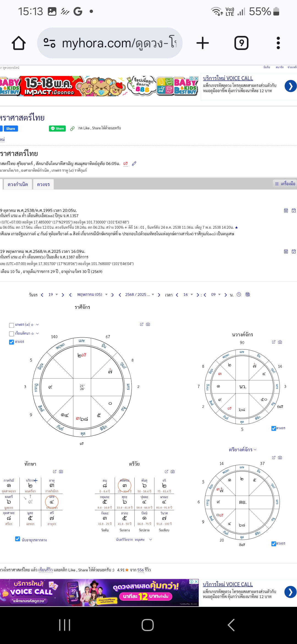Increase the hour after 16

198,295
